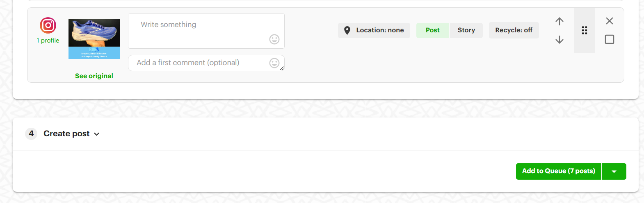Click the running shoe image thumbnail
This screenshot has height=203, width=644.
click(94, 39)
